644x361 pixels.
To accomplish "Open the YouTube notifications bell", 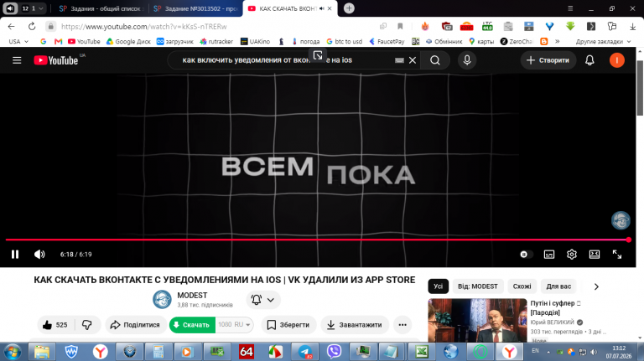I will [x=589, y=60].
